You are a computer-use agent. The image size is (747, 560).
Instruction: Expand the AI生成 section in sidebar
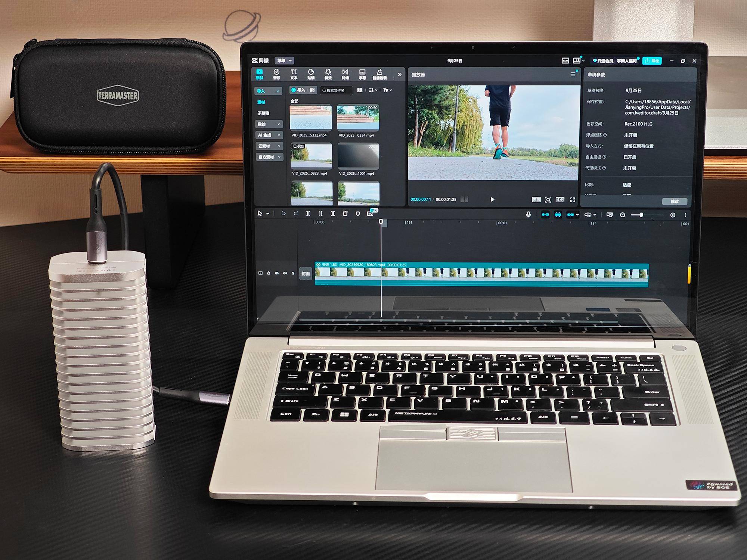(x=269, y=135)
